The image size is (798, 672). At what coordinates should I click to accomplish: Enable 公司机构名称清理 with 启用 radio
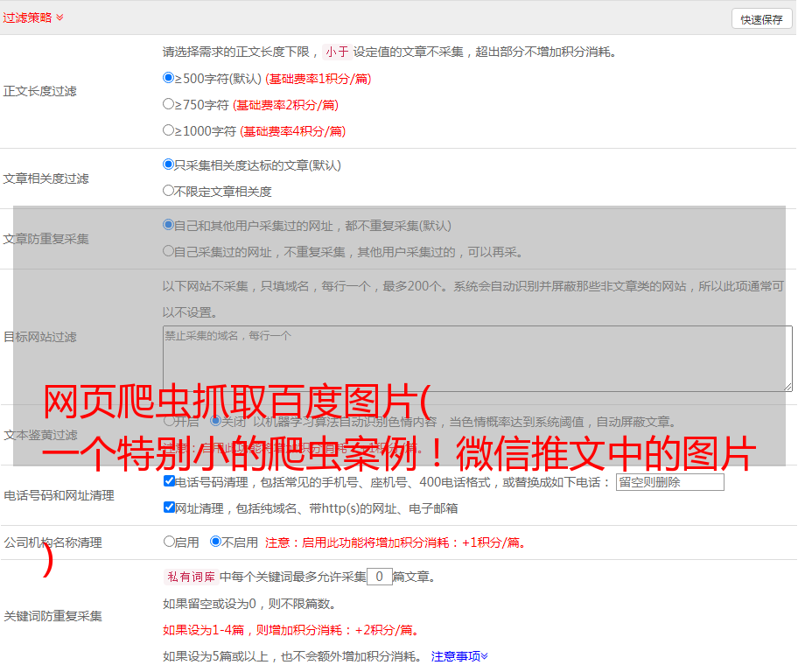(x=169, y=542)
